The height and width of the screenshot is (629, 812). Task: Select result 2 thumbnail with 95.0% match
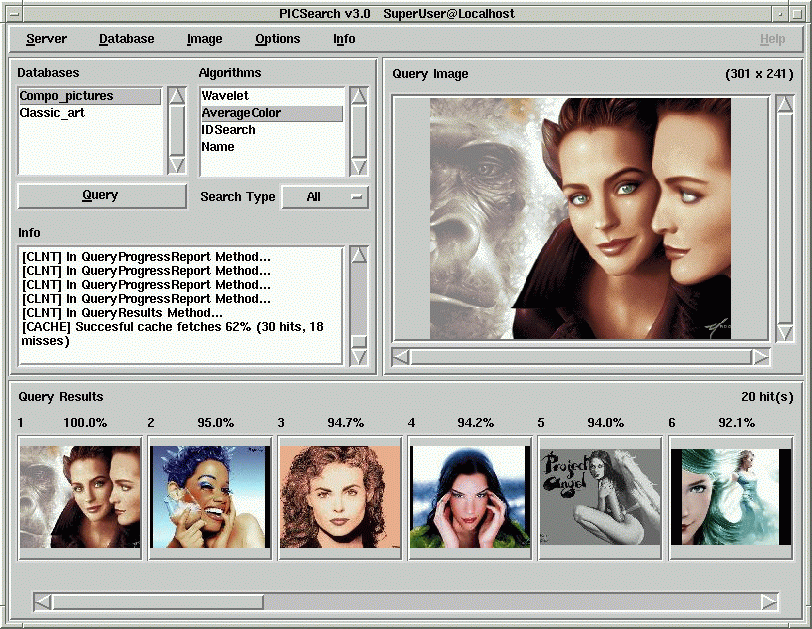(x=210, y=498)
